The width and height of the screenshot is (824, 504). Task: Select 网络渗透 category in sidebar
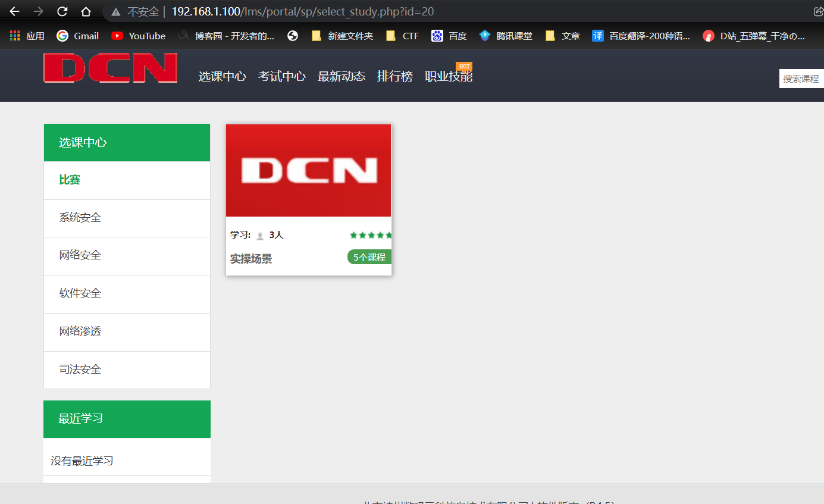pyautogui.click(x=127, y=332)
